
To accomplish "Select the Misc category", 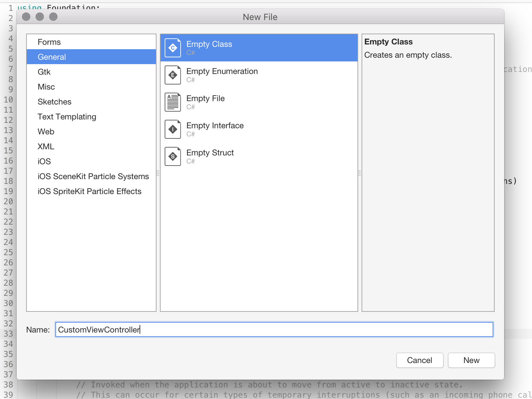I will tap(46, 87).
